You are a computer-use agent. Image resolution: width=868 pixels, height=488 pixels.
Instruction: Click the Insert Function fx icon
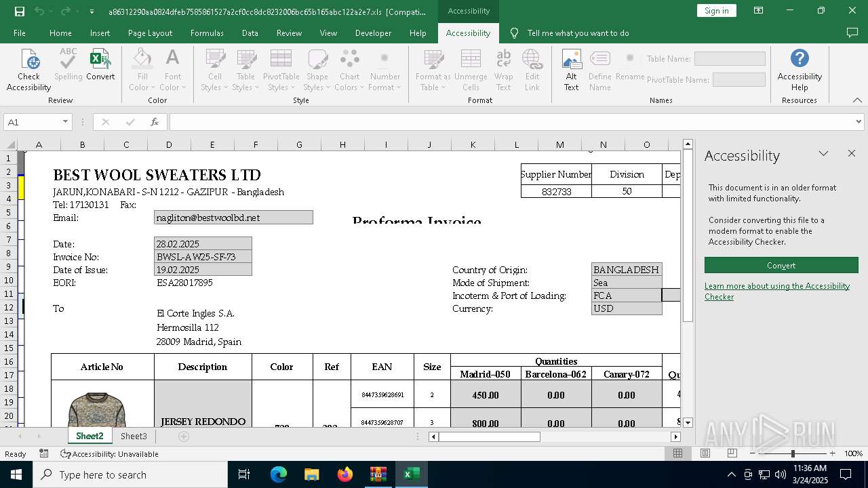[155, 122]
